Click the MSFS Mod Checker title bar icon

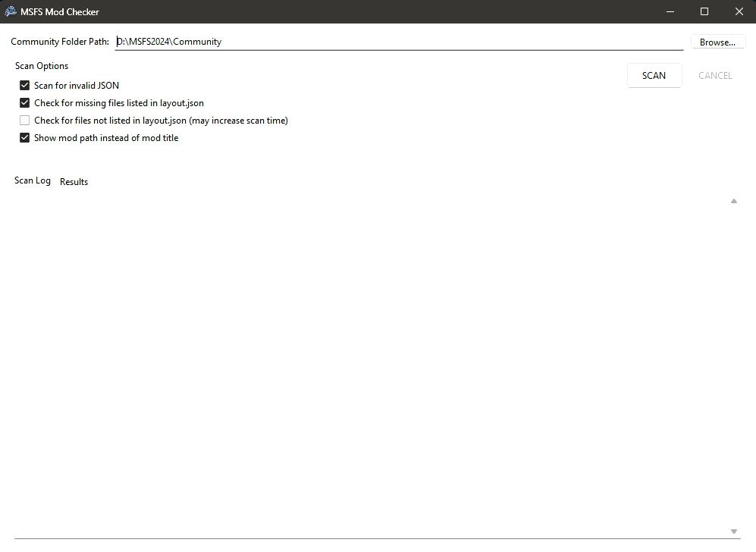pyautogui.click(x=10, y=11)
